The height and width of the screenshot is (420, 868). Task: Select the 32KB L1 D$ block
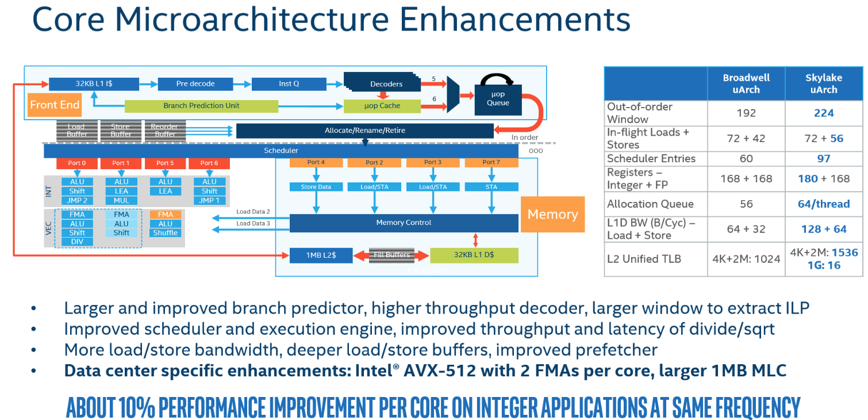pyautogui.click(x=474, y=255)
